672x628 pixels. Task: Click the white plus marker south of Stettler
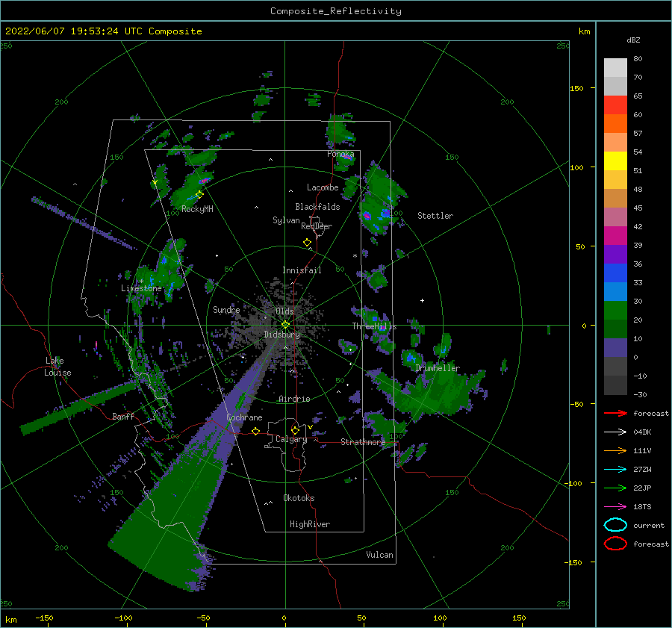[x=422, y=300]
